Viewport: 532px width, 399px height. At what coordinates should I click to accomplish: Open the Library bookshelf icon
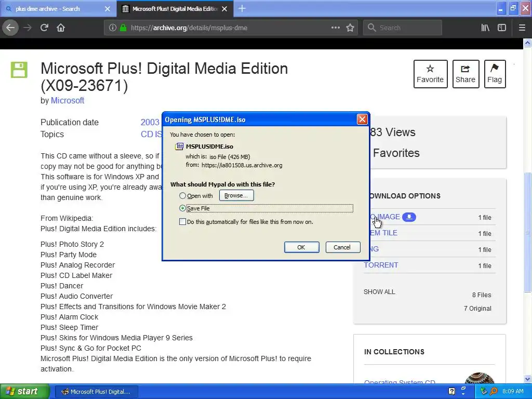pos(485,28)
